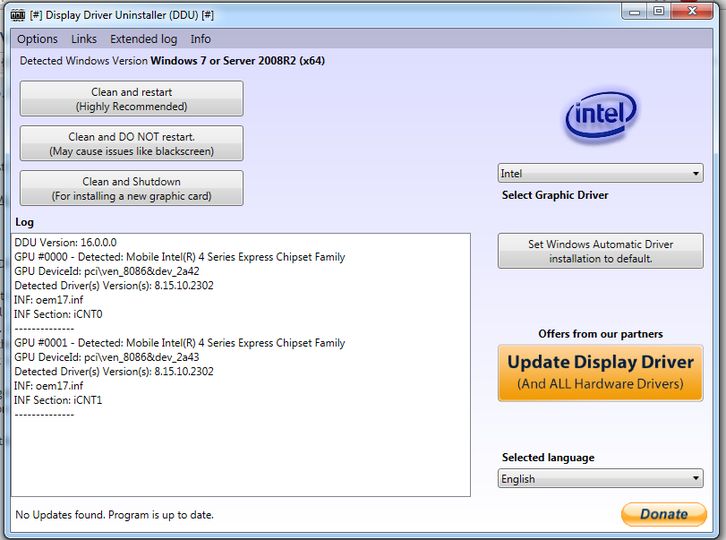Click the 'No Updates found' status text
This screenshot has width=726, height=540.
pyautogui.click(x=114, y=515)
